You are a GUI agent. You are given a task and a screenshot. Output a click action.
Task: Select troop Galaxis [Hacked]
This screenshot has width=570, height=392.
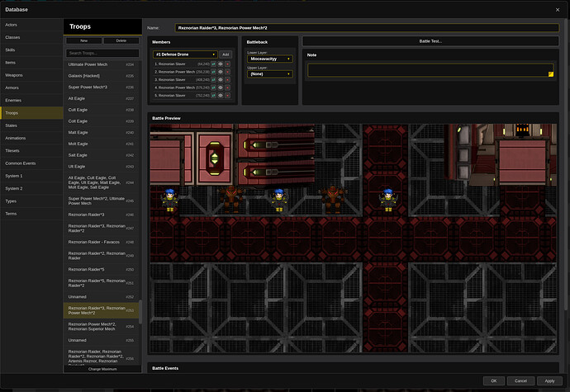(101, 76)
